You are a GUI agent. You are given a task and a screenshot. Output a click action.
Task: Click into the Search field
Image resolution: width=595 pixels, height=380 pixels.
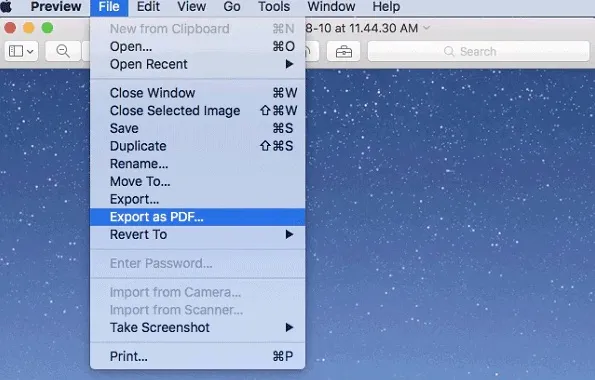pos(479,51)
